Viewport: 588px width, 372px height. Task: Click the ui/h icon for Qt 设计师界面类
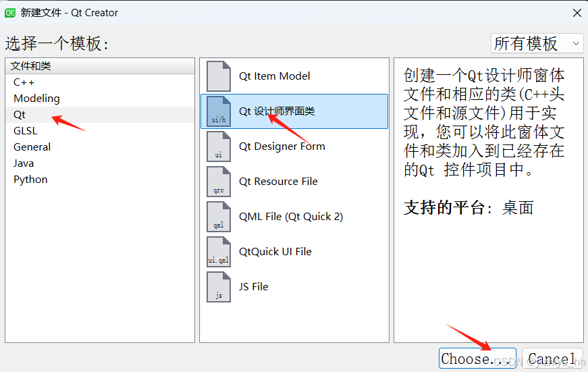click(219, 111)
